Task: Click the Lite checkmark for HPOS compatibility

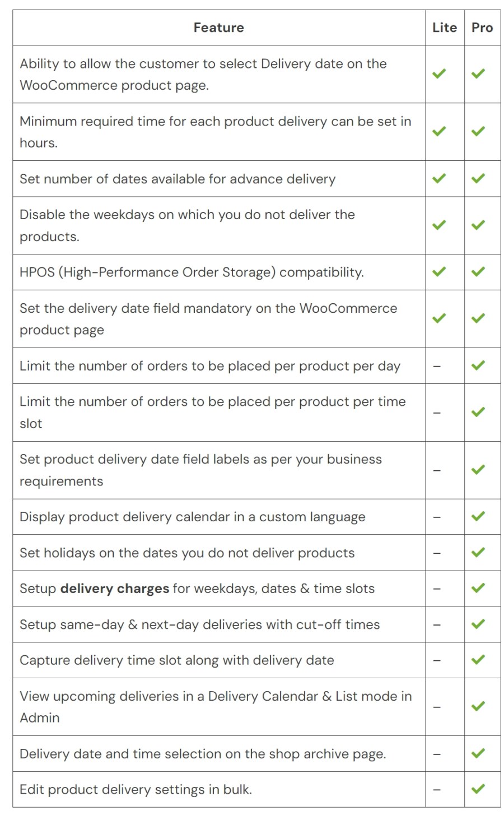Action: 439,272
